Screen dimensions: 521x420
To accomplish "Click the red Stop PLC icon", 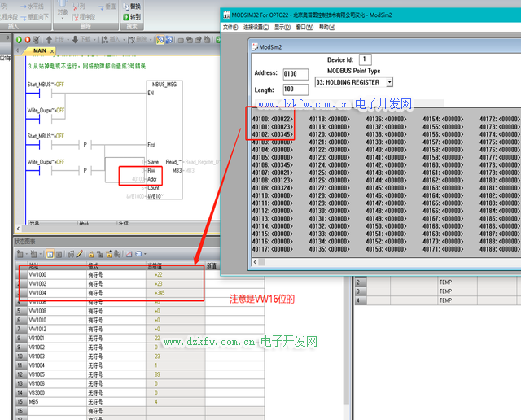I will 28,38.
